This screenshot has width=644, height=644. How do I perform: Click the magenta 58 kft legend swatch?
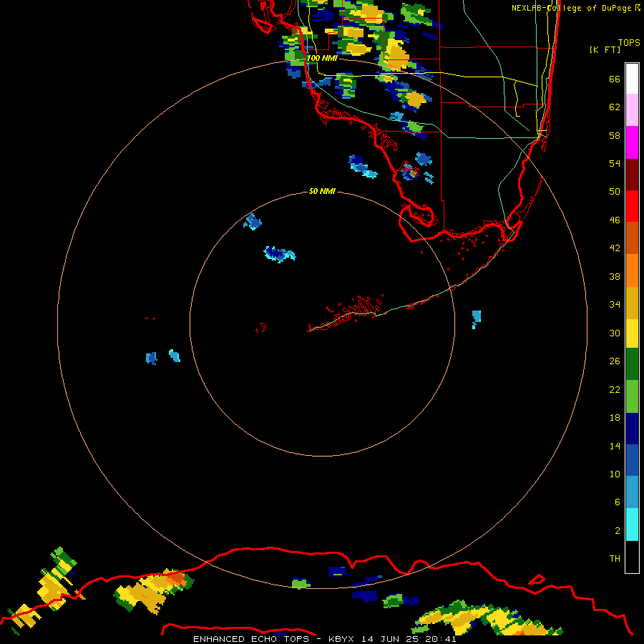click(x=632, y=142)
